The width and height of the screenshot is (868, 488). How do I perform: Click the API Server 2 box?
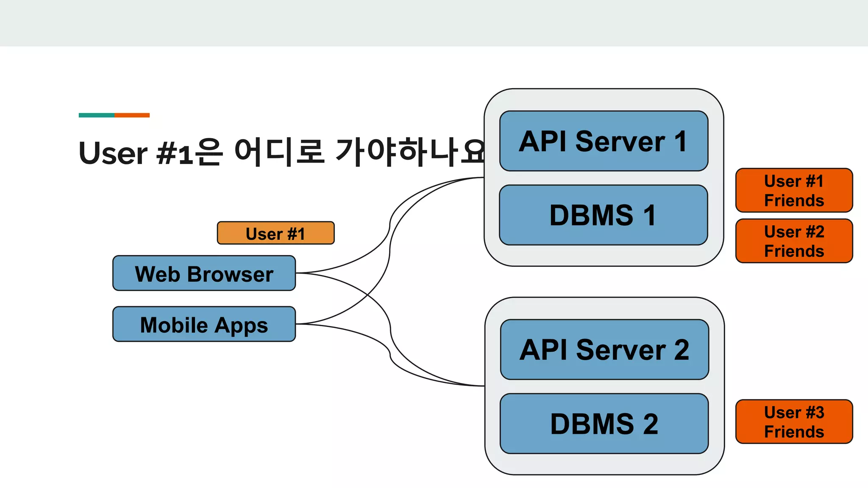pyautogui.click(x=604, y=349)
